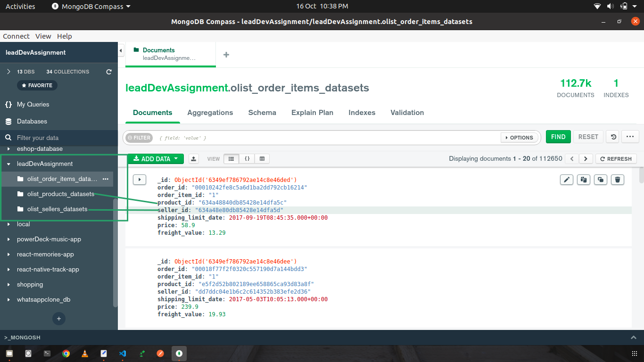
Task: Refresh databases list in sidebar
Action: click(109, 72)
